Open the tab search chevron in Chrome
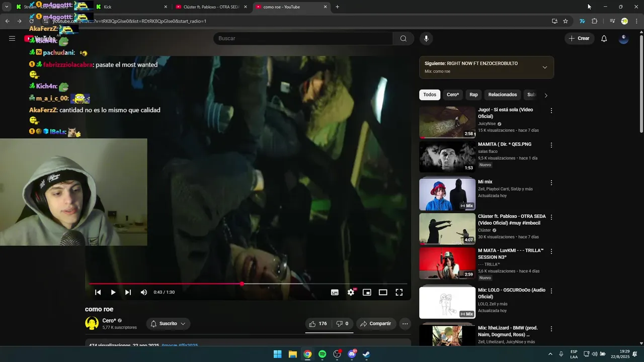The image size is (644, 362). (7, 7)
